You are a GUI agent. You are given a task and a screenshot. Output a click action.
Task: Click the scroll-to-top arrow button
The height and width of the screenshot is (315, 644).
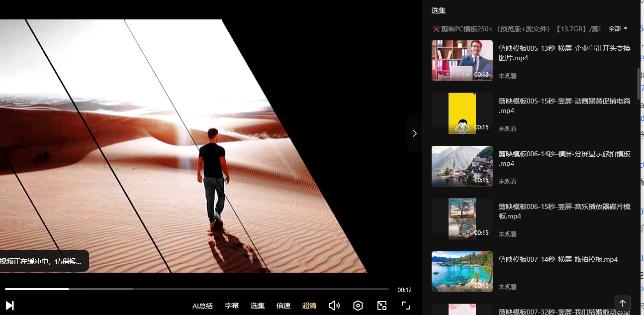click(623, 303)
